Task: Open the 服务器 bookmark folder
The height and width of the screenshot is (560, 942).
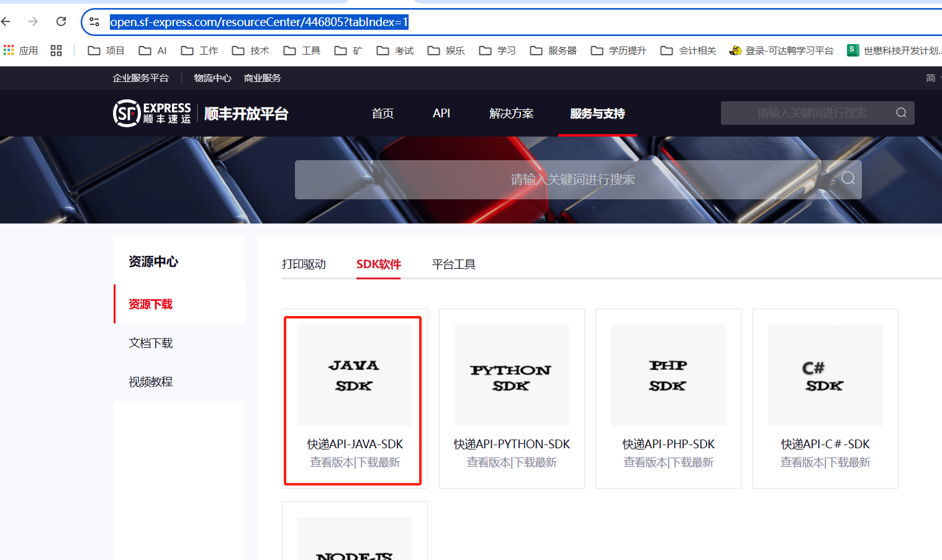Action: click(x=553, y=50)
